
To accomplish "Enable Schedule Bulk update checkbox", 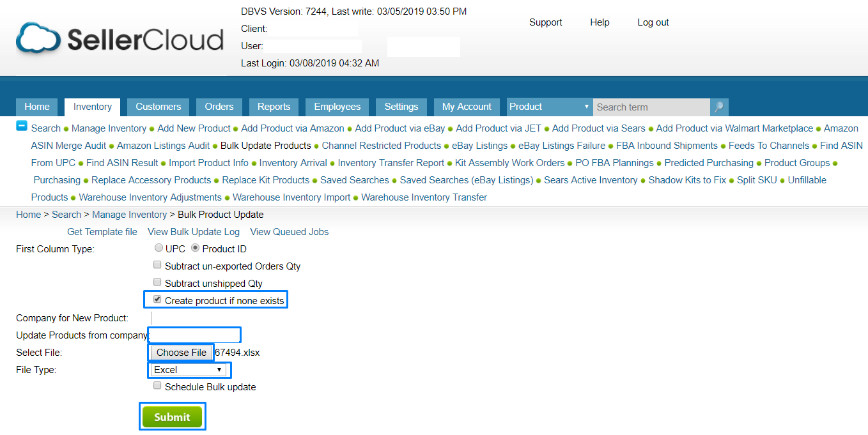I will coord(157,386).
